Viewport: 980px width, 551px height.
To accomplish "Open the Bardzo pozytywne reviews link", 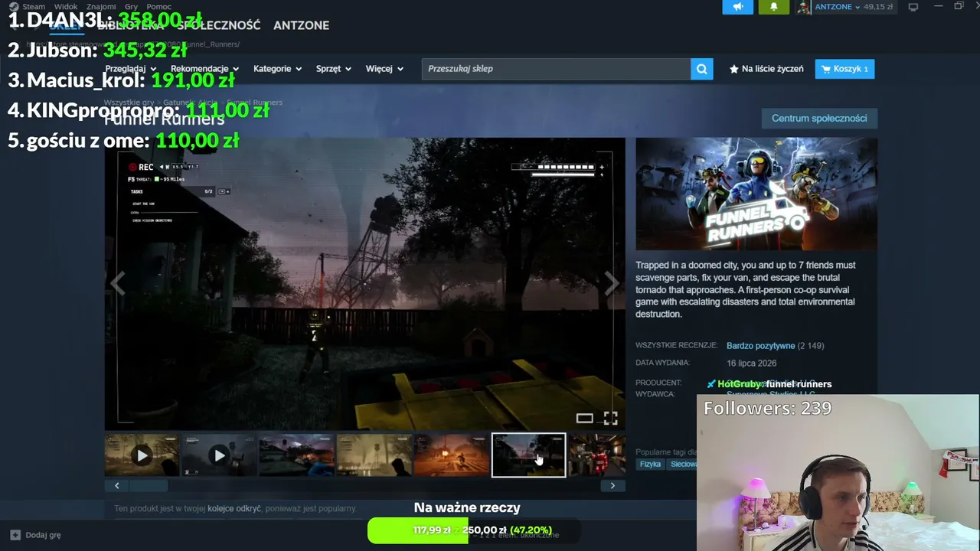I will tap(760, 346).
